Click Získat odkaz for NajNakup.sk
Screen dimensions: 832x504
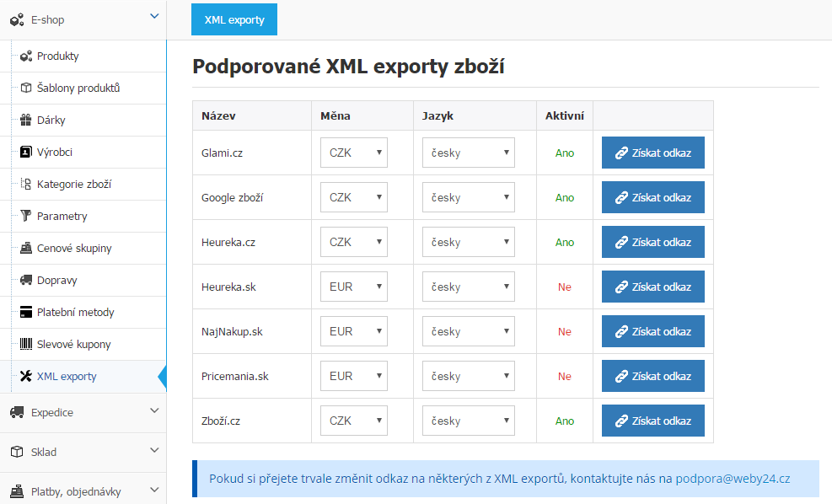point(653,331)
